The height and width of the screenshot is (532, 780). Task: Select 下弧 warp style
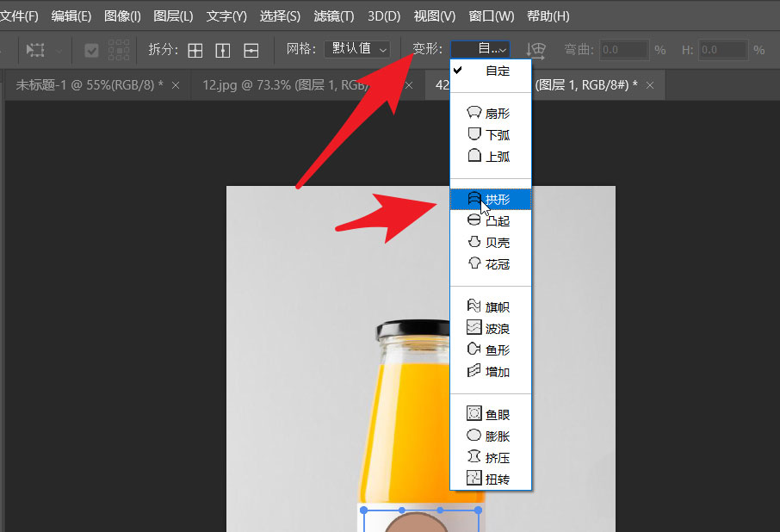[x=491, y=135]
